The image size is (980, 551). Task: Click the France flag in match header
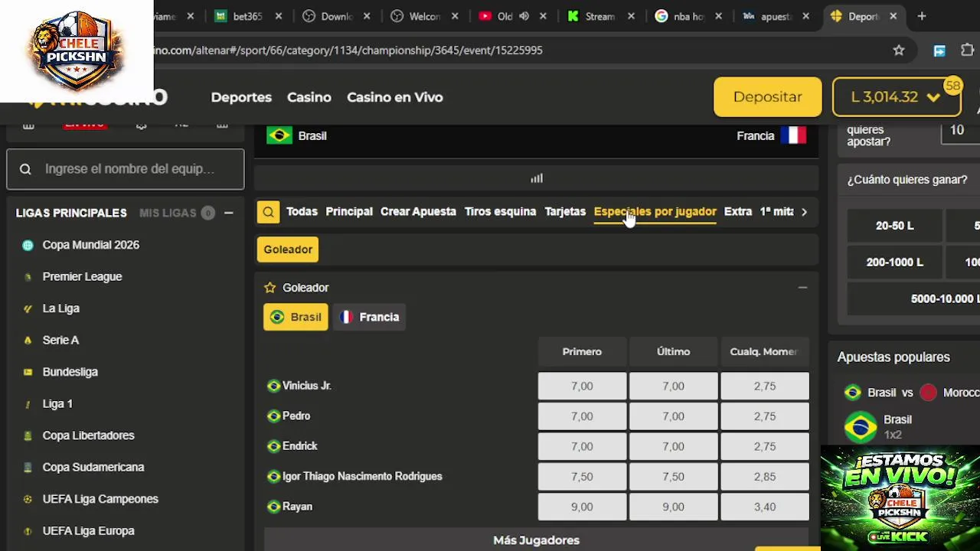pyautogui.click(x=793, y=135)
